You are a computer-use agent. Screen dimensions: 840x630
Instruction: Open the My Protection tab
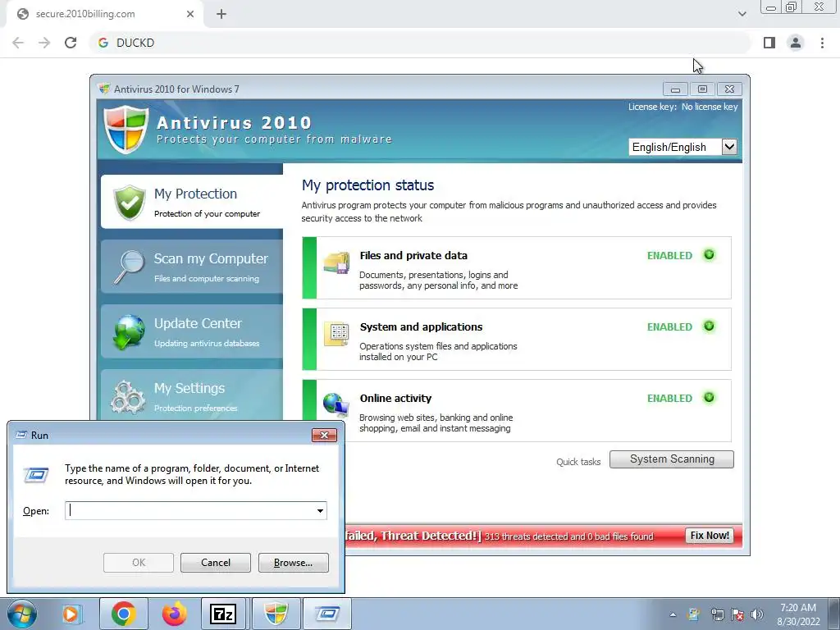(x=192, y=202)
